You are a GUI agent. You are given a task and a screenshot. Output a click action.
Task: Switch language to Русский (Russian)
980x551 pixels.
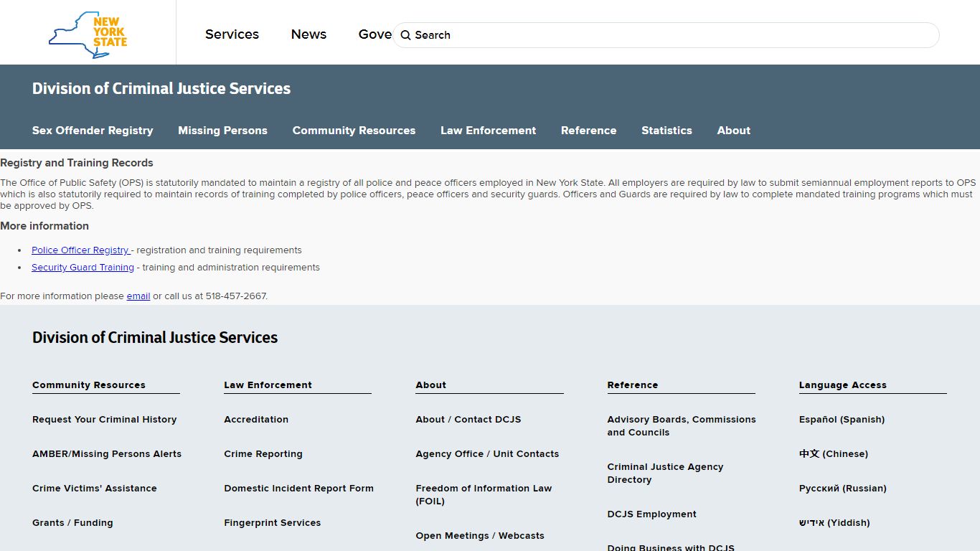[842, 489]
